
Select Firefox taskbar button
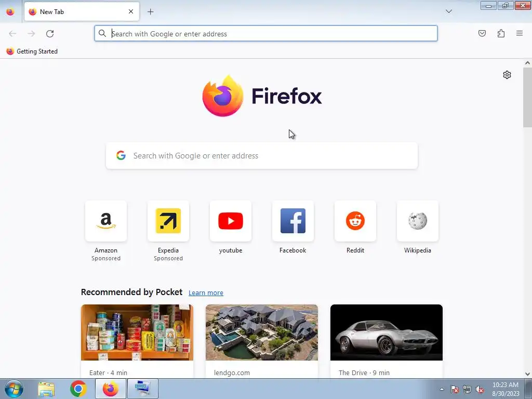(111, 389)
